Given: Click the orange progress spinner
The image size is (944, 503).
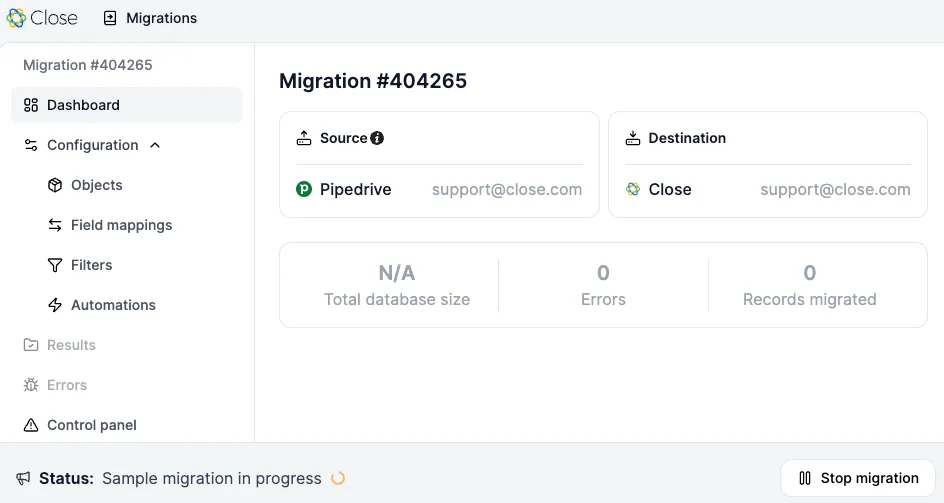Looking at the screenshot, I should coord(338,478).
